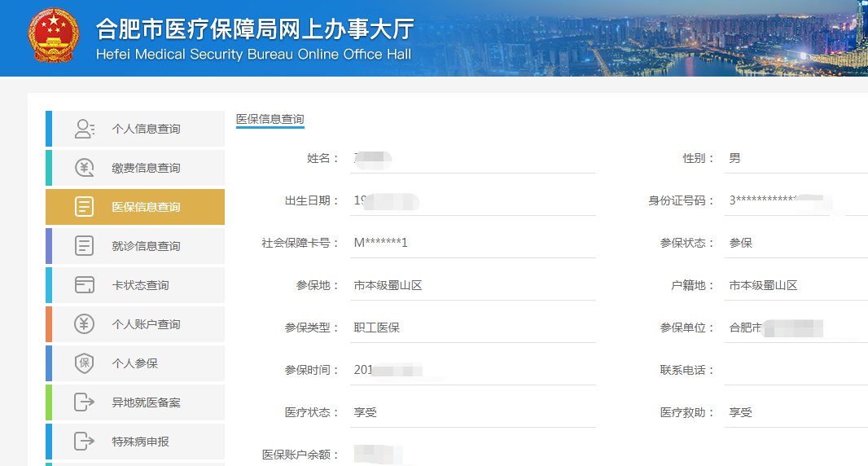The height and width of the screenshot is (466, 868).
Task: Switch to 医保信息查询 tab heading
Action: 270,120
